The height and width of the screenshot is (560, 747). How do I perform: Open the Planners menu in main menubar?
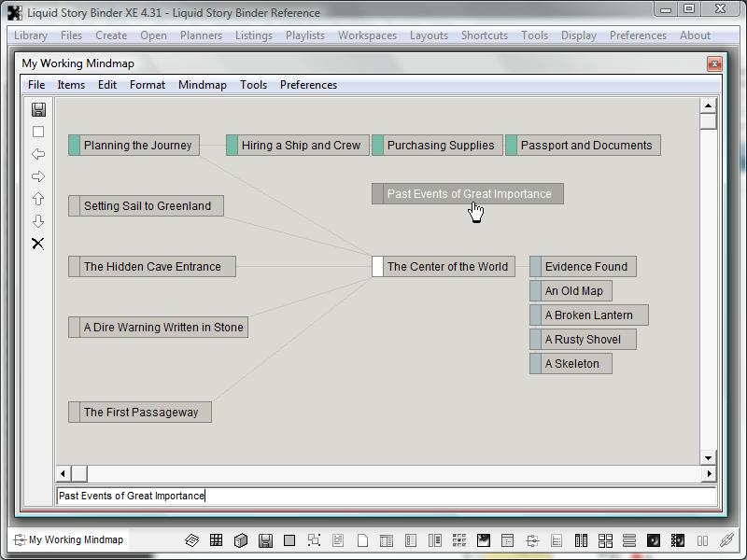[x=201, y=35]
